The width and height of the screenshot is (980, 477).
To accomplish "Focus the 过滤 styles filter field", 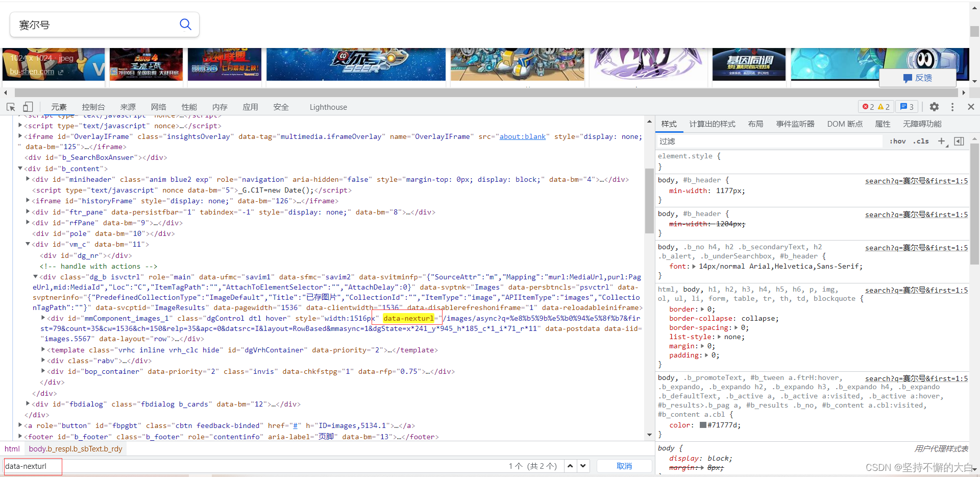I will coord(770,141).
